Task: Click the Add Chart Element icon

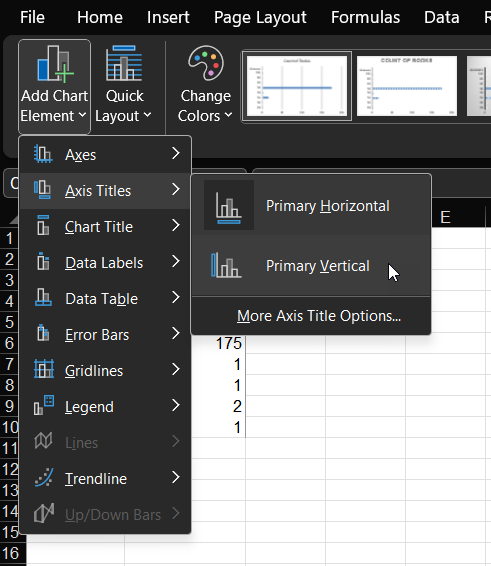Action: [55, 64]
